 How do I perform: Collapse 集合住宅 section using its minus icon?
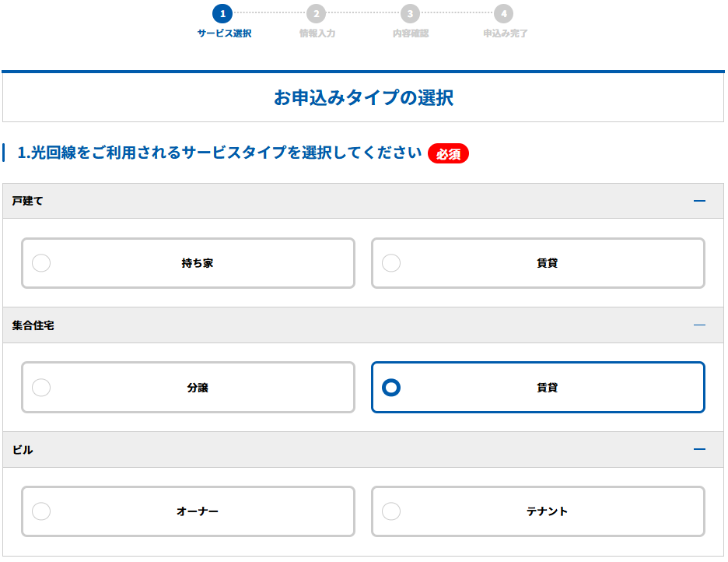click(x=699, y=325)
